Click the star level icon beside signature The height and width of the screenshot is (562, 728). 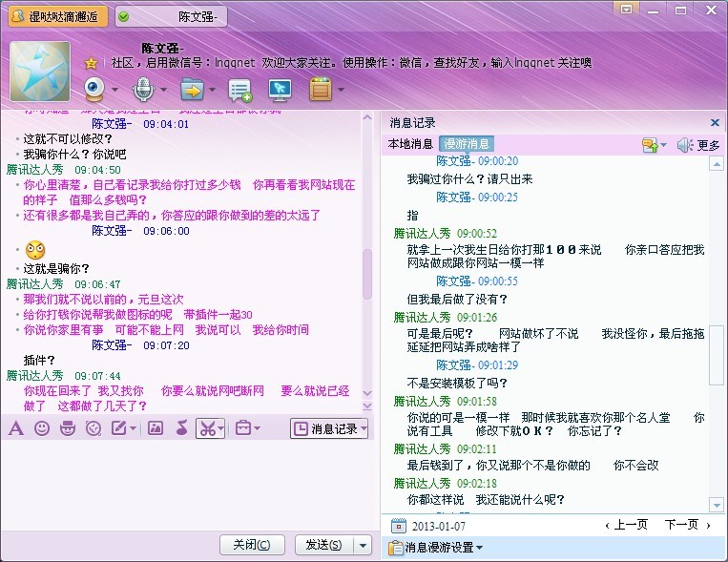coord(91,63)
